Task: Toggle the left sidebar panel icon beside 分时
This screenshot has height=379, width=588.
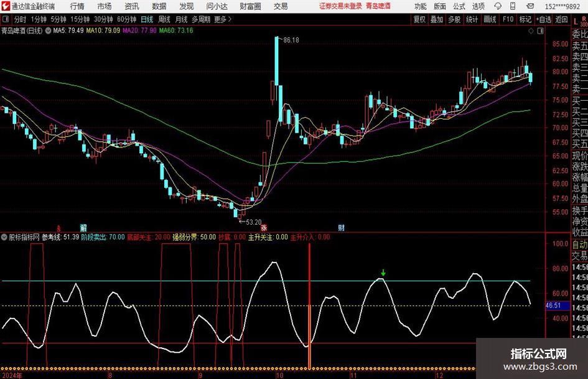Action: click(x=6, y=19)
